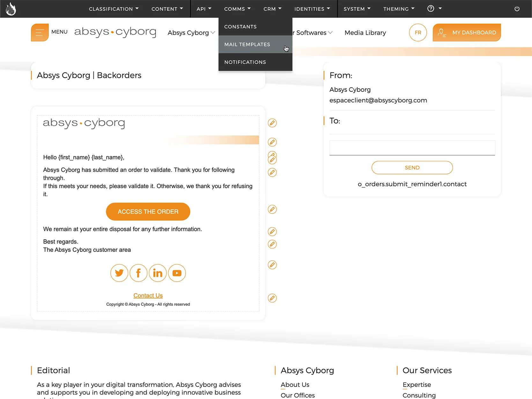Click the espaceclient@absyscyborg.com sender address
532x399 pixels.
click(378, 100)
